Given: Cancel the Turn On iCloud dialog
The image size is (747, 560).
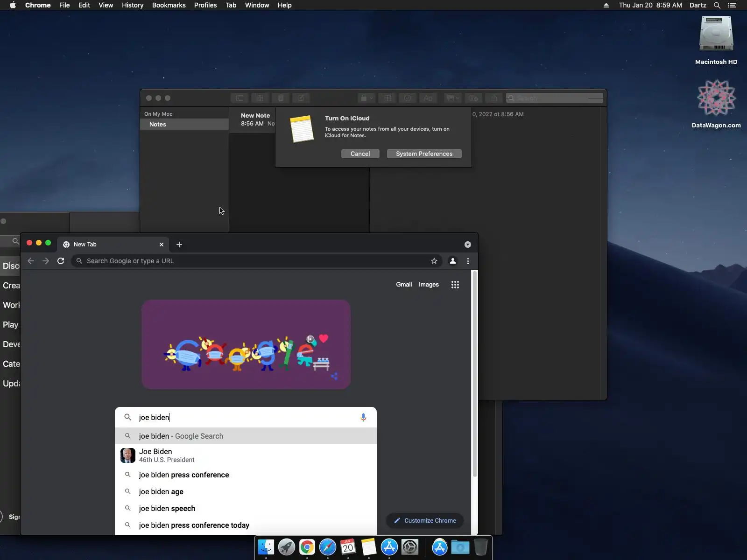Looking at the screenshot, I should pos(360,154).
